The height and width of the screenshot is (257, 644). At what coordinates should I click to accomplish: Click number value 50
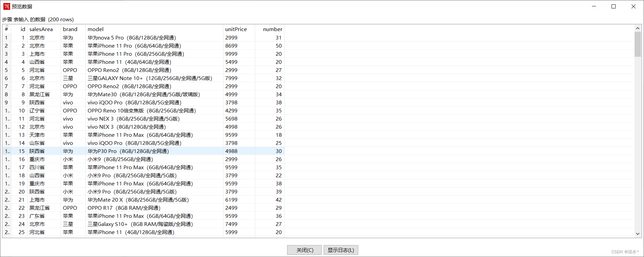tap(279, 46)
